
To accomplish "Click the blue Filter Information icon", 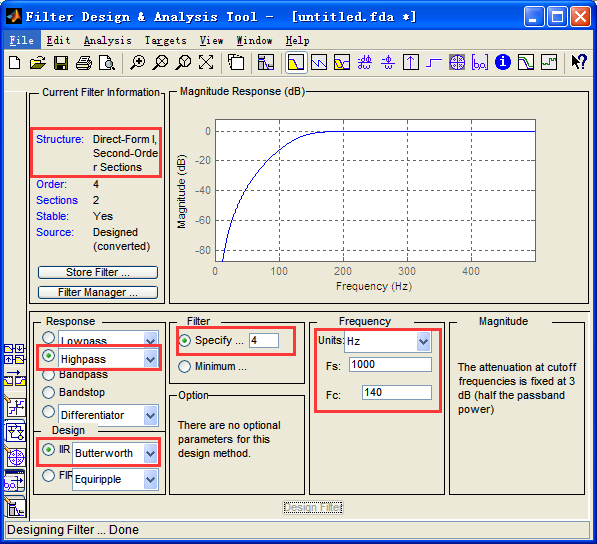I will point(503,62).
